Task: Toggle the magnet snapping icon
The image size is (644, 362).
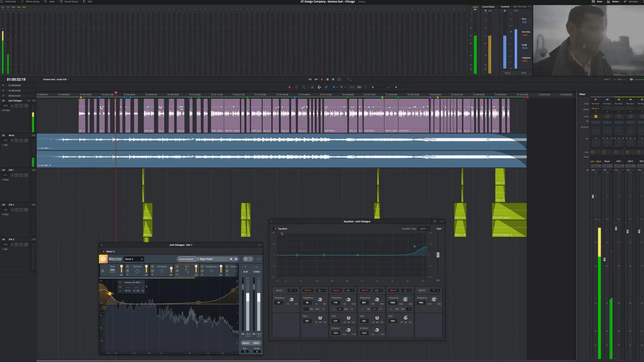Action: click(319, 87)
